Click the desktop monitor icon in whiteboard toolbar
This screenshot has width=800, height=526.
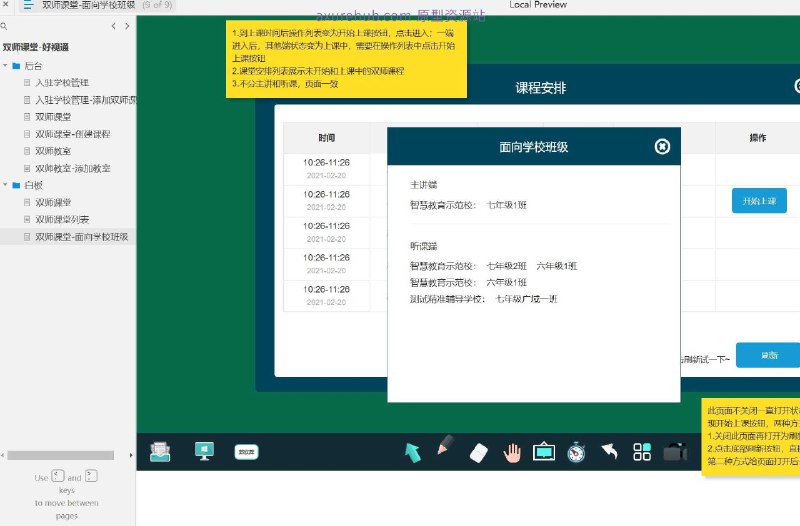(x=204, y=452)
